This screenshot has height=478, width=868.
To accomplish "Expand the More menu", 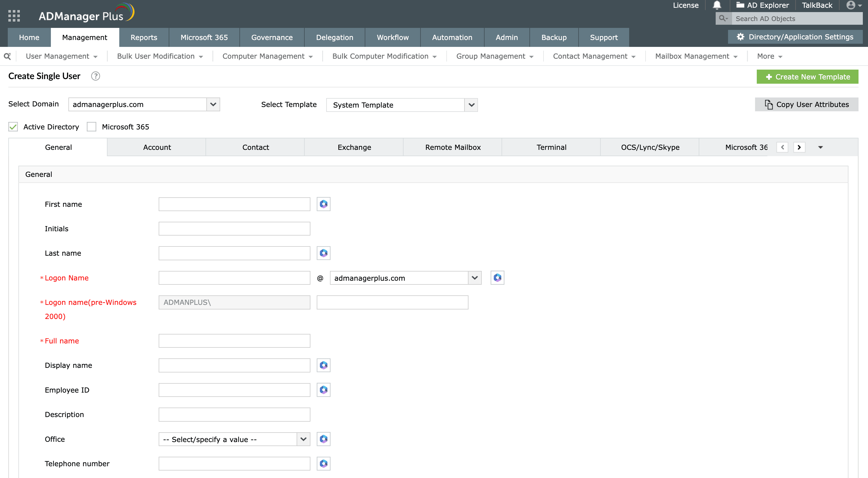I will [x=770, y=56].
